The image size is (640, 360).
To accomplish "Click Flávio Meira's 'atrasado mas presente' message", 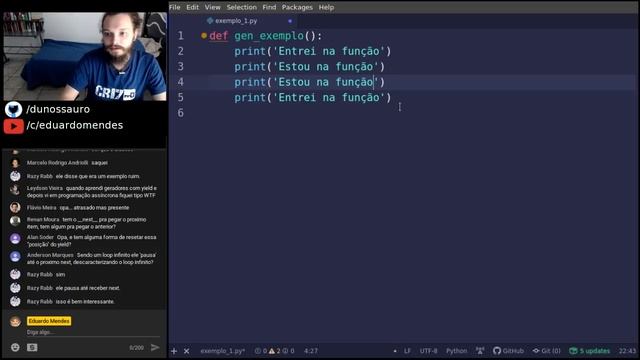I will 94,208.
